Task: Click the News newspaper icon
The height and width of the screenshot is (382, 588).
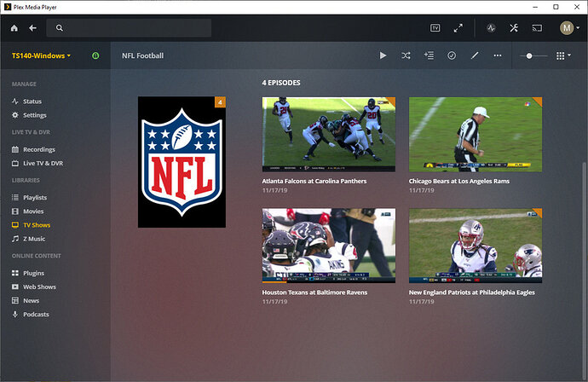Action: point(15,301)
